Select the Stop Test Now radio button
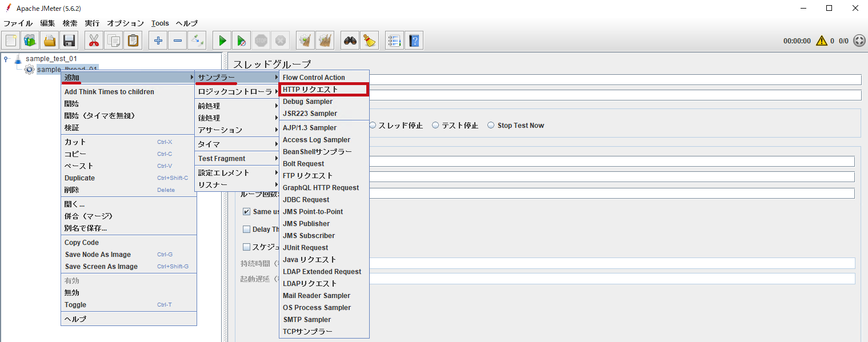 coord(491,126)
